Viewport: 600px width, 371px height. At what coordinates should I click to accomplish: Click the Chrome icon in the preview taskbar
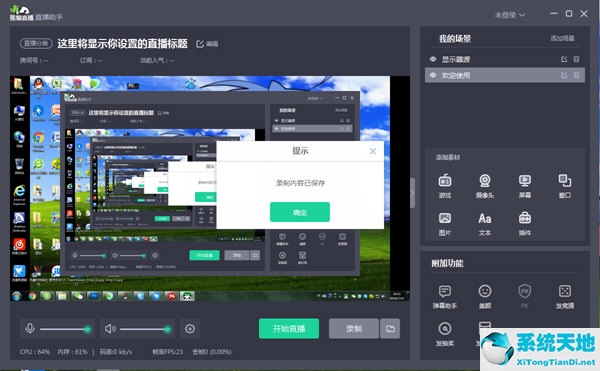click(x=32, y=296)
